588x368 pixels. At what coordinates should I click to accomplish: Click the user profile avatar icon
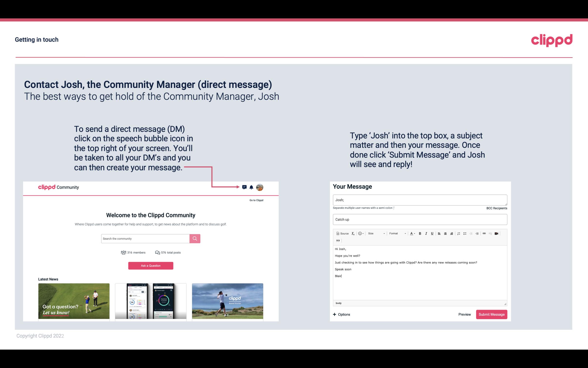point(259,187)
